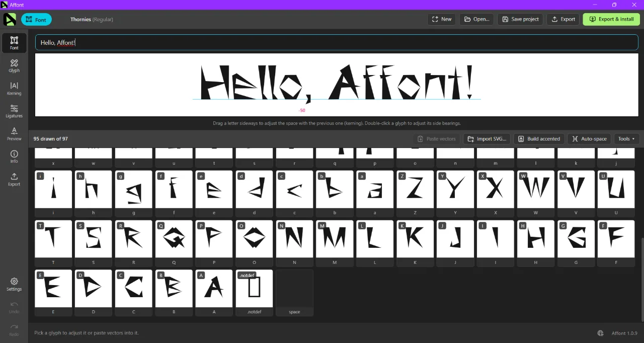Select the glyph thumbnail for Z
644x343 pixels.
[x=415, y=194]
